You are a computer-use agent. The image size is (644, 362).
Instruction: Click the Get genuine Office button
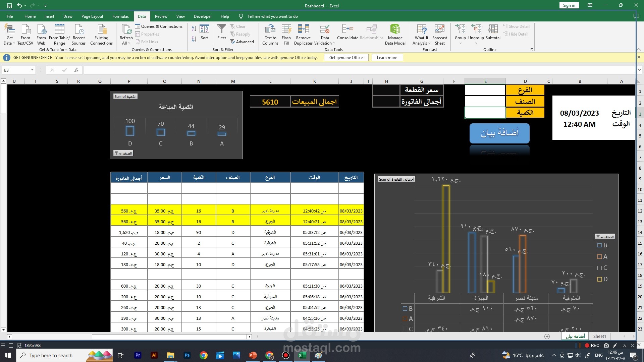(x=346, y=58)
